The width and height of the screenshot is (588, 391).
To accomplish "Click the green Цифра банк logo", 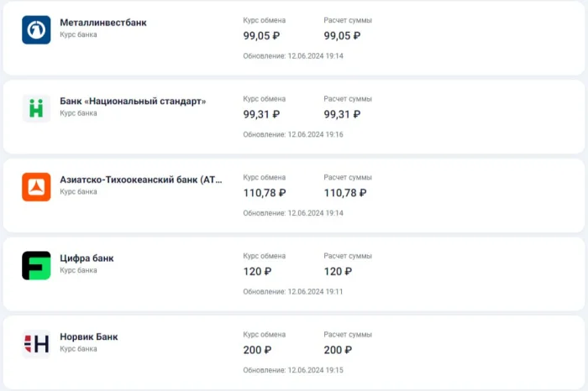I will point(36,265).
